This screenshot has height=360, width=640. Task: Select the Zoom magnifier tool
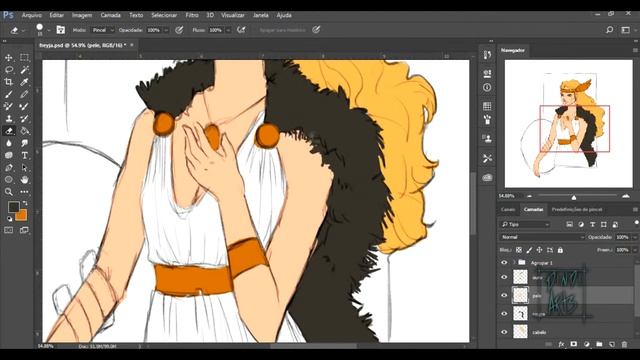(x=9, y=191)
